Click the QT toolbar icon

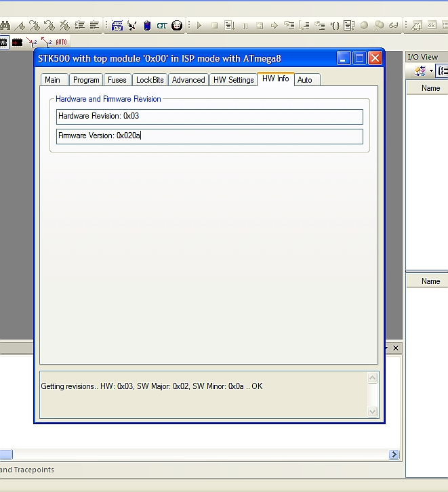tap(162, 26)
